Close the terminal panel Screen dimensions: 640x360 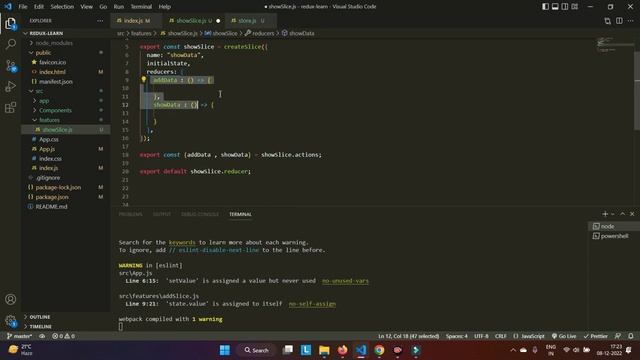(632, 214)
